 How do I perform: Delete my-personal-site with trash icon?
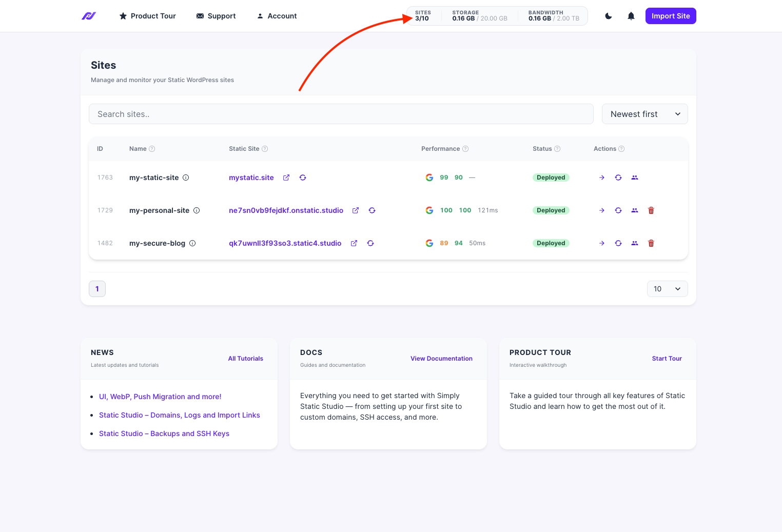tap(651, 210)
